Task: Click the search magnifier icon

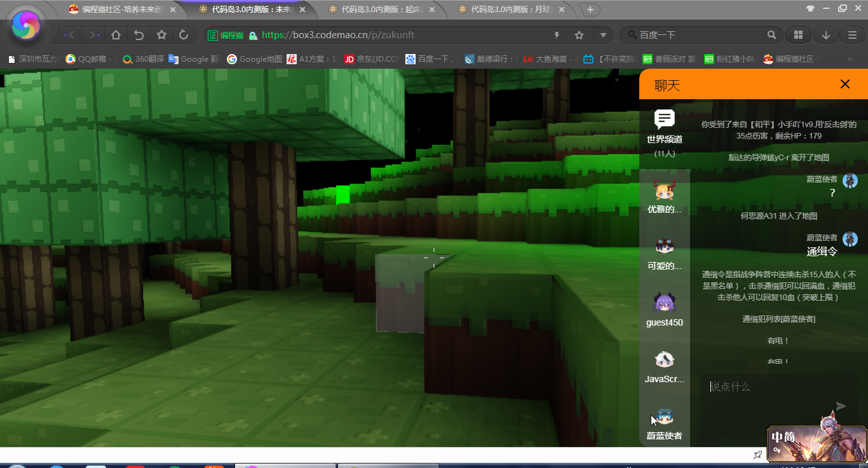Action: click(771, 35)
